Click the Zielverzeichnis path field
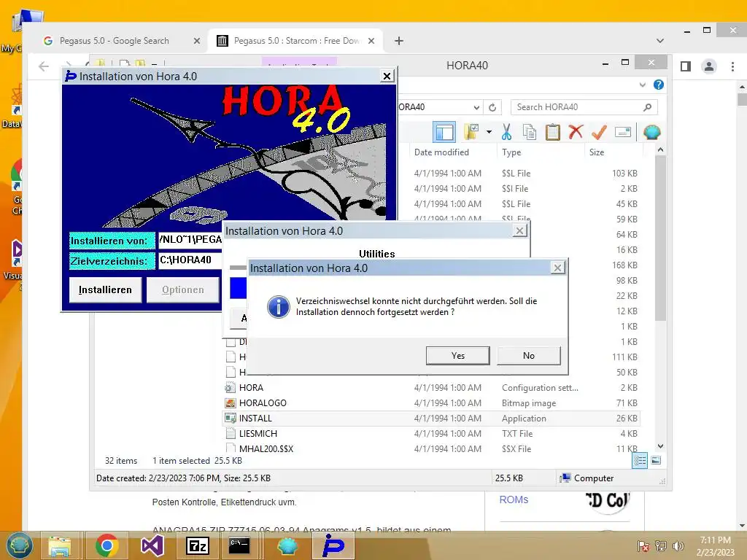747x560 pixels. pyautogui.click(x=190, y=260)
